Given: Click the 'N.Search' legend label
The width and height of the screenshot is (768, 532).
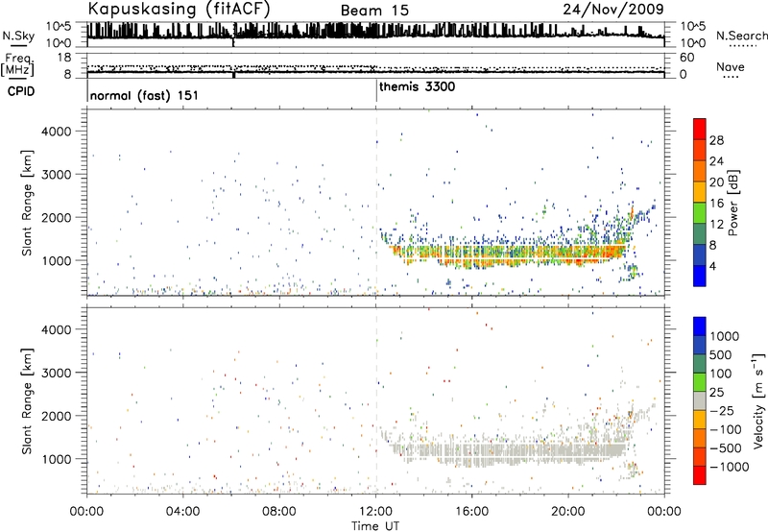Looking at the screenshot, I should pyautogui.click(x=741, y=36).
